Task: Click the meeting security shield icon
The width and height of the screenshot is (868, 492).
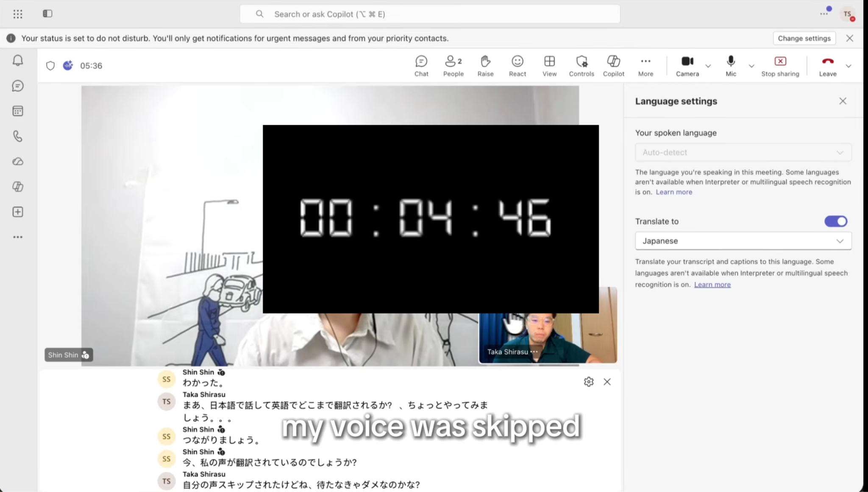Action: 50,66
